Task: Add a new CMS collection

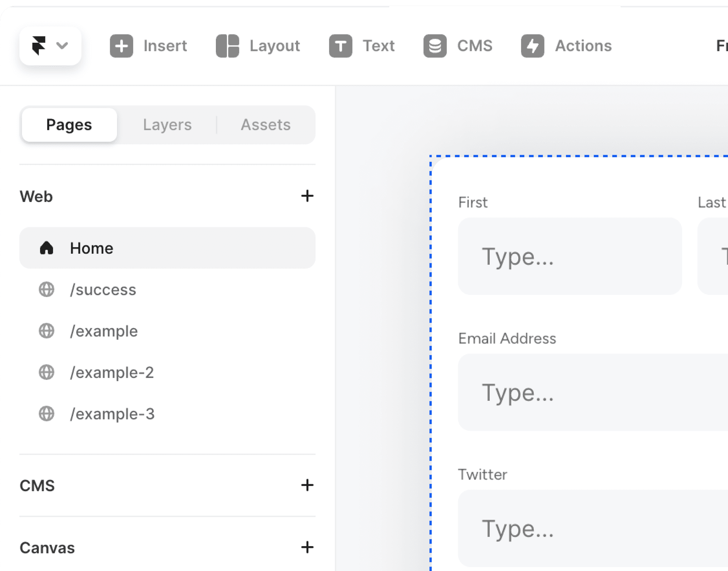Action: pos(307,485)
